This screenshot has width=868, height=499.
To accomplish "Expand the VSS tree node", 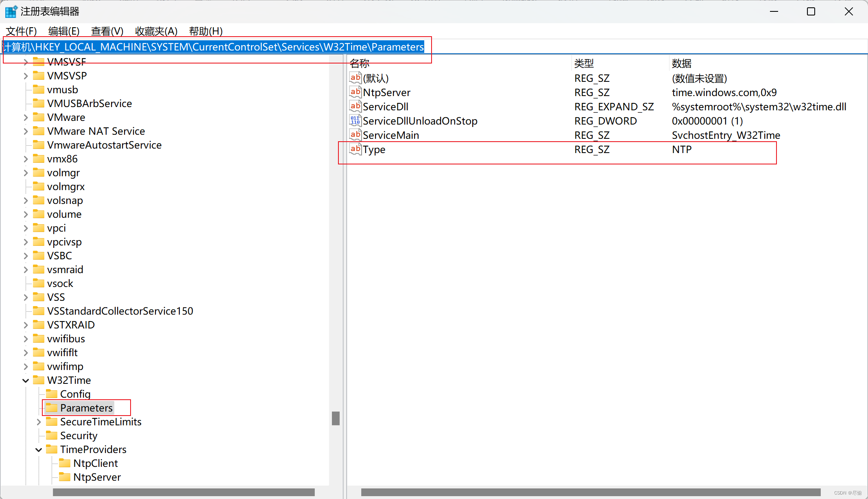I will point(26,298).
